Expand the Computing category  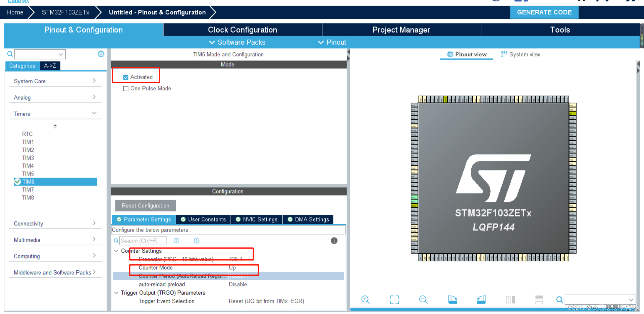pos(55,256)
